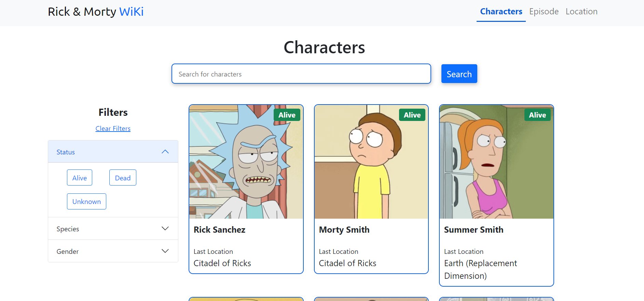Open the Episode nav tab

click(544, 12)
